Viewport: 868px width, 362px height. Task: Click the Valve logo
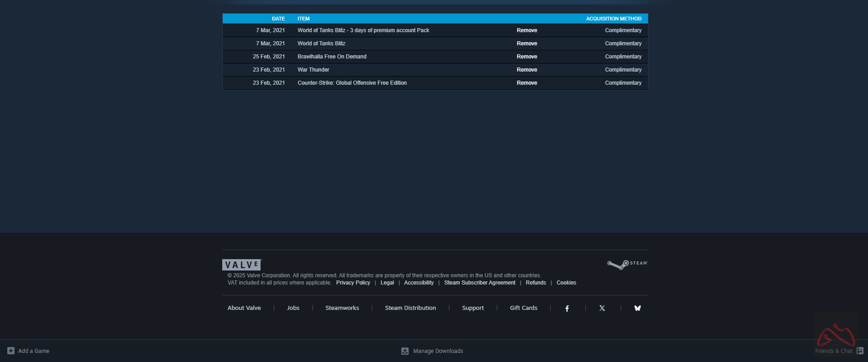point(242,265)
